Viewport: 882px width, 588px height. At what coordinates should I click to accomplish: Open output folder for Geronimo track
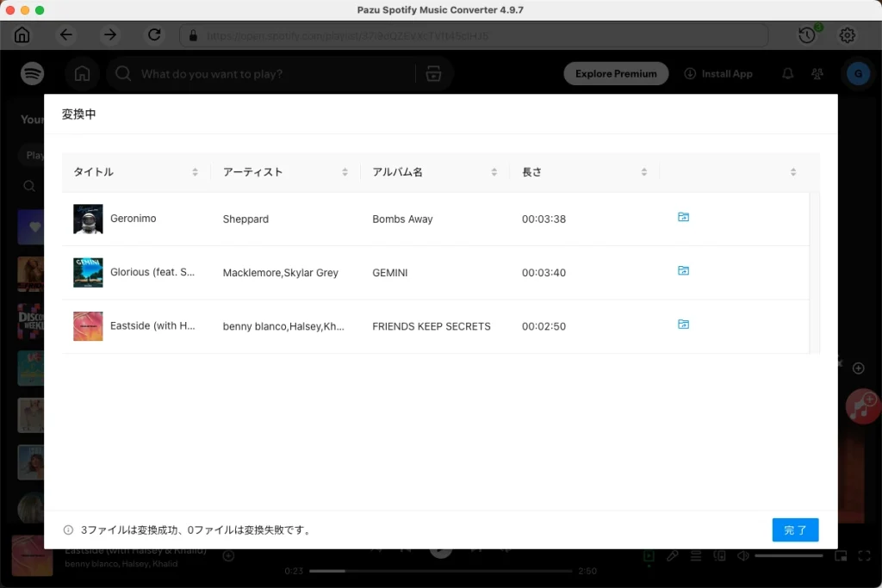[683, 217]
